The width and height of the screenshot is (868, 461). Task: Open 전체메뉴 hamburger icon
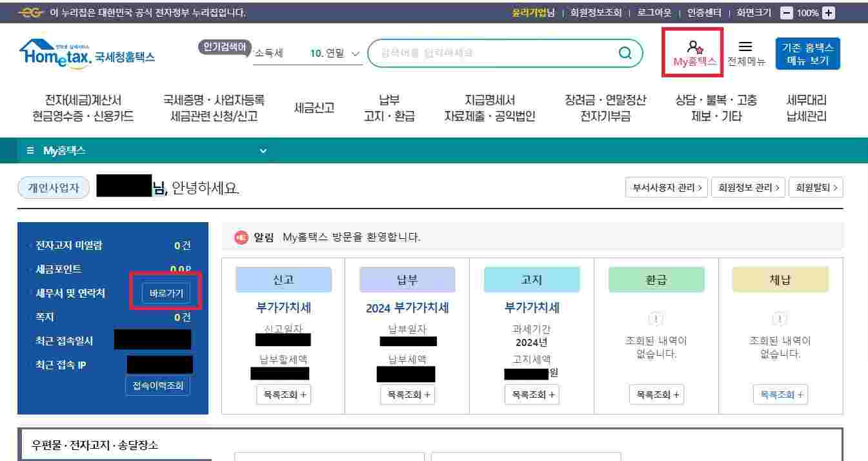[x=745, y=47]
